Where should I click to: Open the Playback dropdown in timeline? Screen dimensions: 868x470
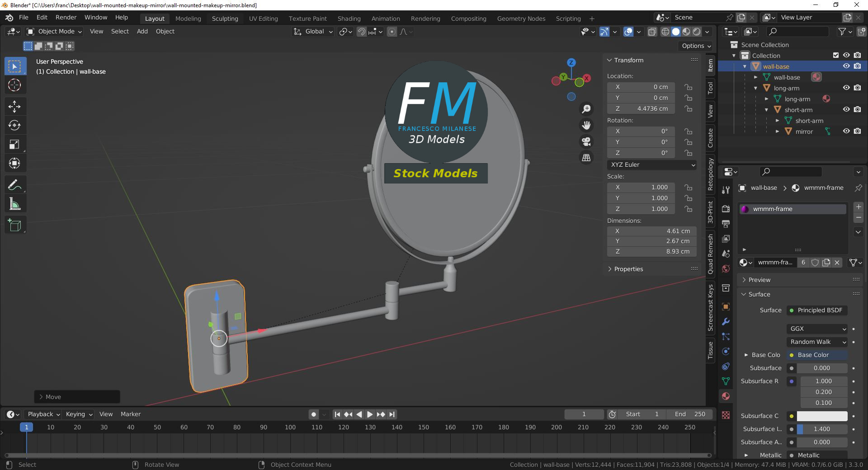pos(44,414)
